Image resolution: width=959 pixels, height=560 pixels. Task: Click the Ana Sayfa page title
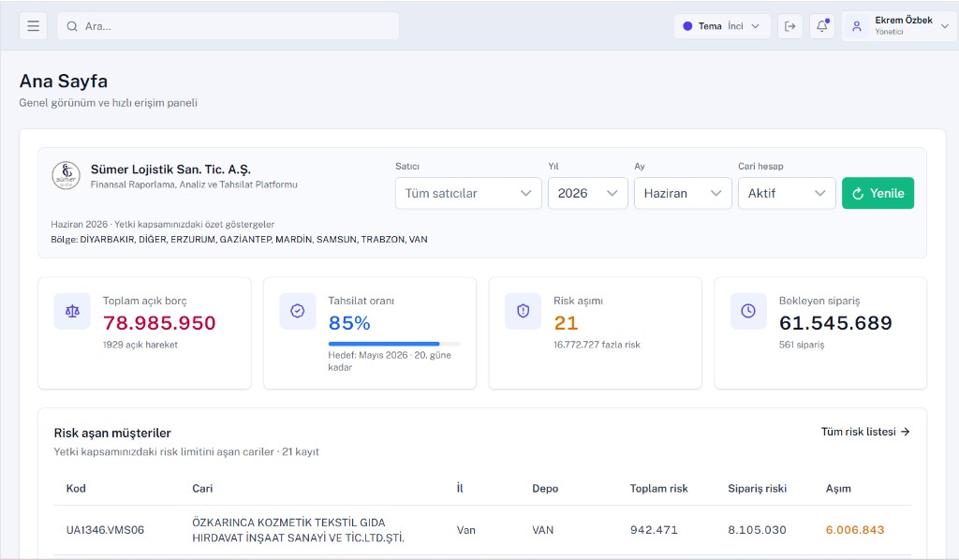pos(64,81)
